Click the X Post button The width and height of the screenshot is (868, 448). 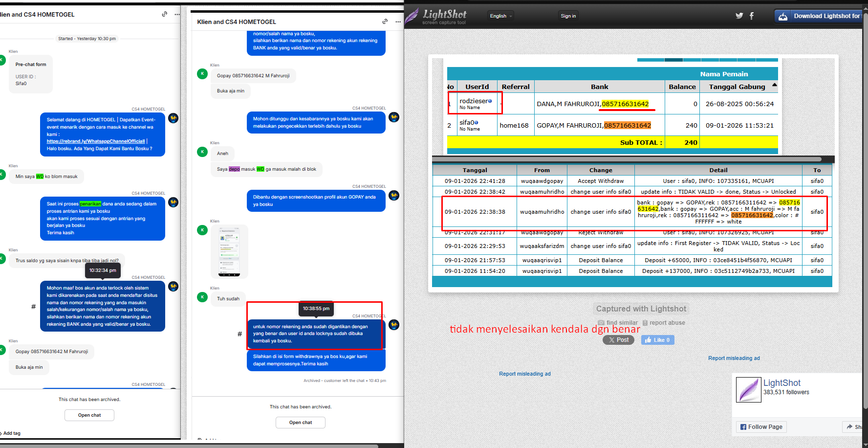click(618, 340)
